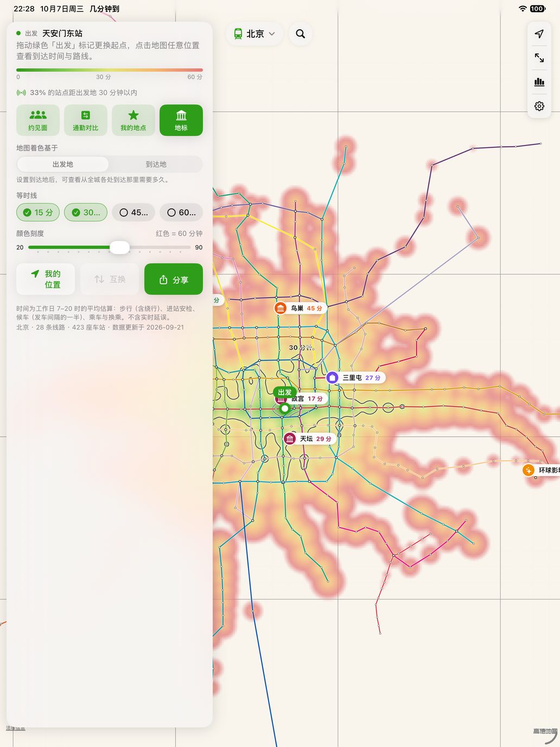Screen dimensions: 560x747
Task: Click the 我的位置 button
Action: click(x=46, y=279)
